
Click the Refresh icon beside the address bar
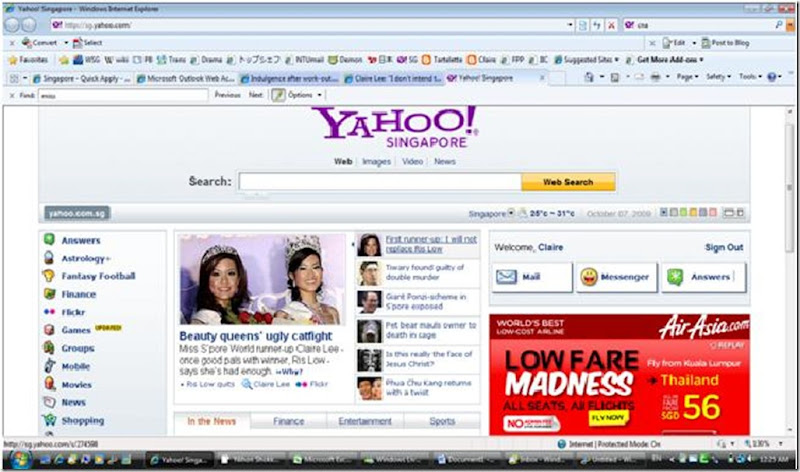coord(596,25)
